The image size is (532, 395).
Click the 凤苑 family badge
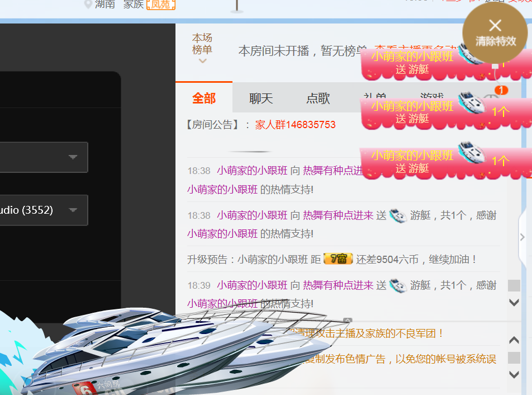coord(161,4)
